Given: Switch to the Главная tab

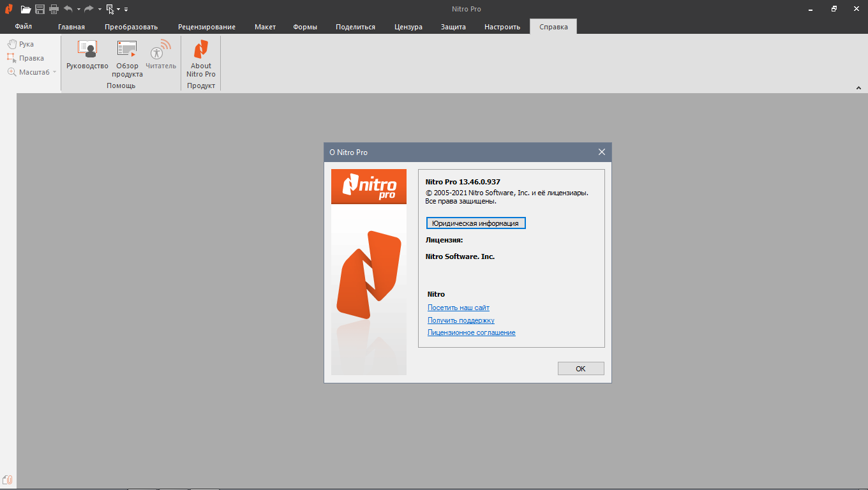Looking at the screenshot, I should (x=71, y=27).
